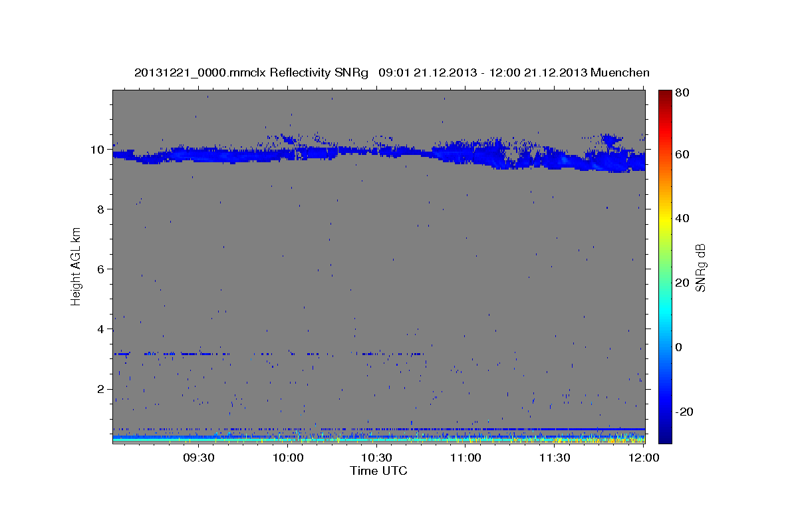798x532 pixels.
Task: Click the 12:00 time tick label
Action: [x=643, y=458]
